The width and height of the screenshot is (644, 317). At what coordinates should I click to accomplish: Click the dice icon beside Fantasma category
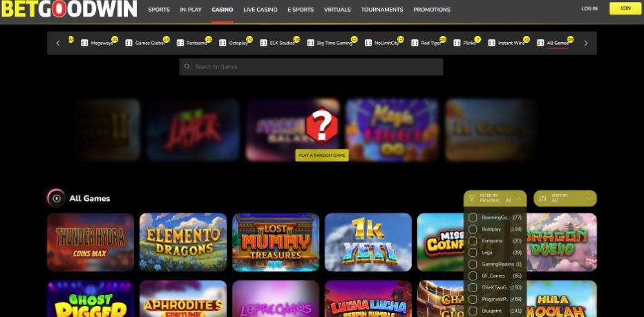pyautogui.click(x=180, y=43)
